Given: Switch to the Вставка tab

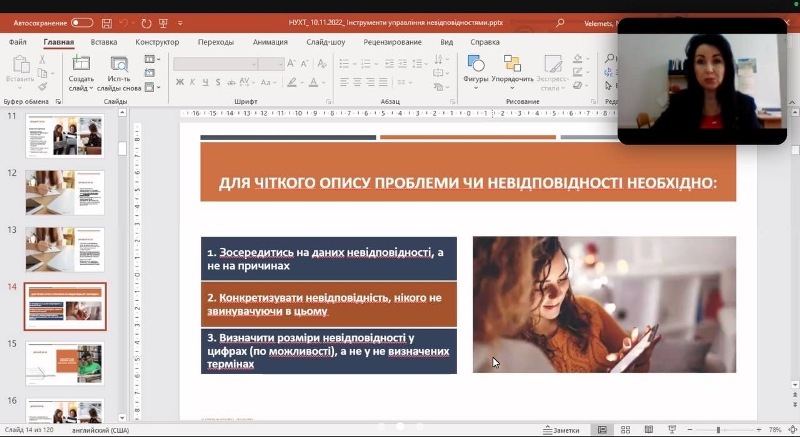Looking at the screenshot, I should click(104, 42).
